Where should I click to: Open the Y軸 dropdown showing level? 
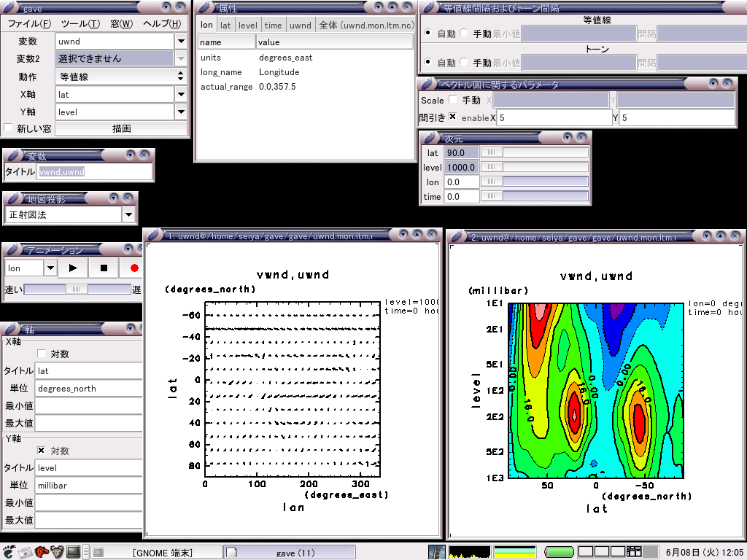coord(181,112)
